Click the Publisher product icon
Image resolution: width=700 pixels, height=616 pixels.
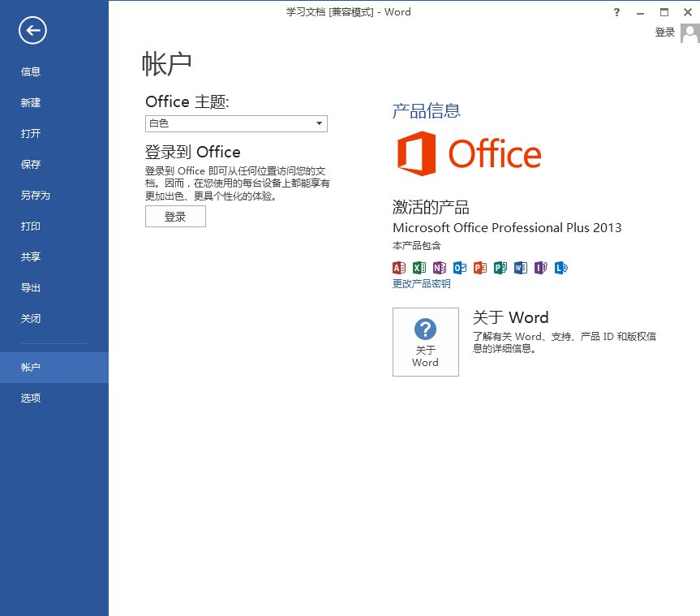point(500,268)
